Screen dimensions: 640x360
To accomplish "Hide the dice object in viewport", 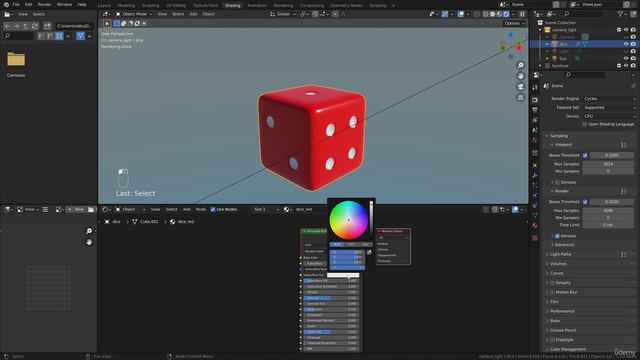I will 626,44.
